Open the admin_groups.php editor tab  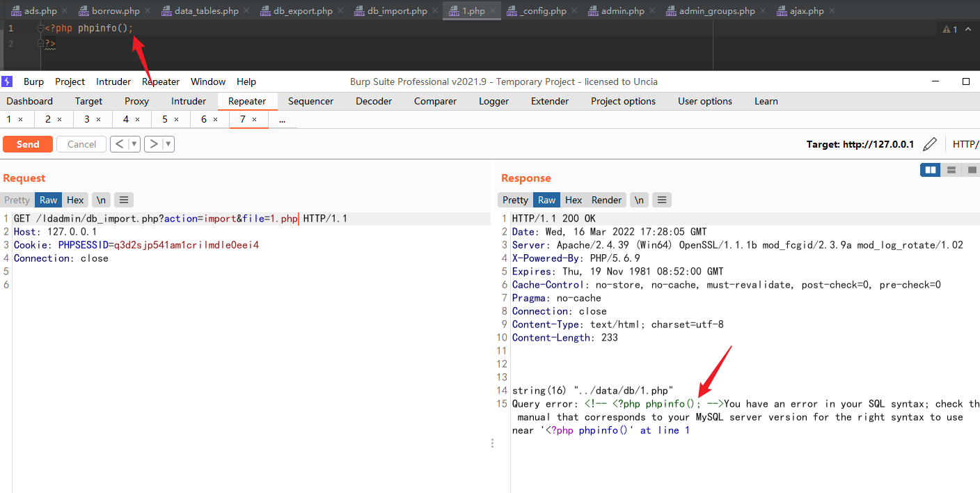(x=717, y=11)
